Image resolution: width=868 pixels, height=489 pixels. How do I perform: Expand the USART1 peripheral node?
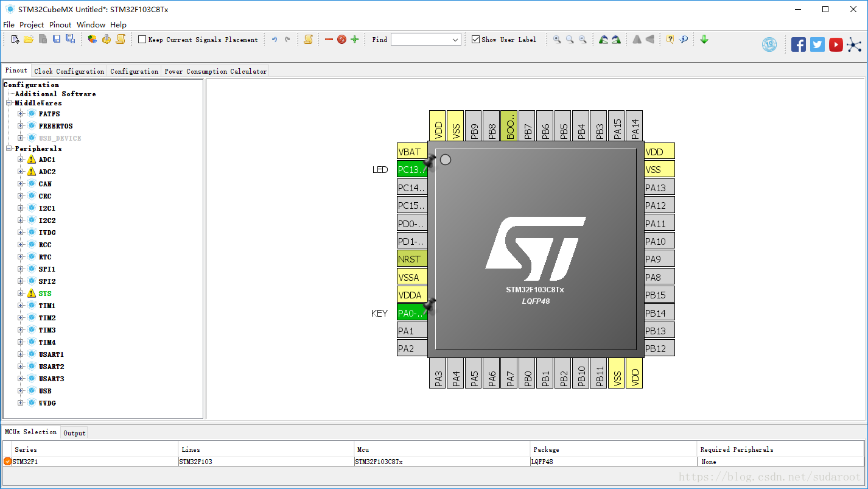20,354
